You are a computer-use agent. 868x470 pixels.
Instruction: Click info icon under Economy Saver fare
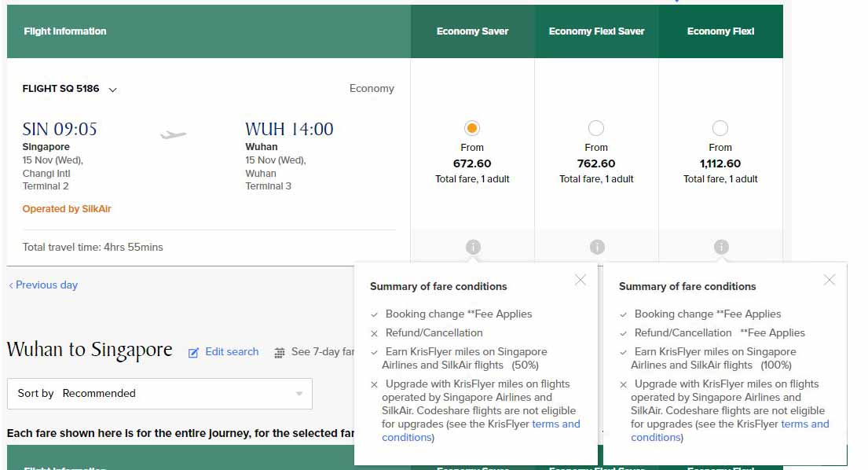point(472,247)
